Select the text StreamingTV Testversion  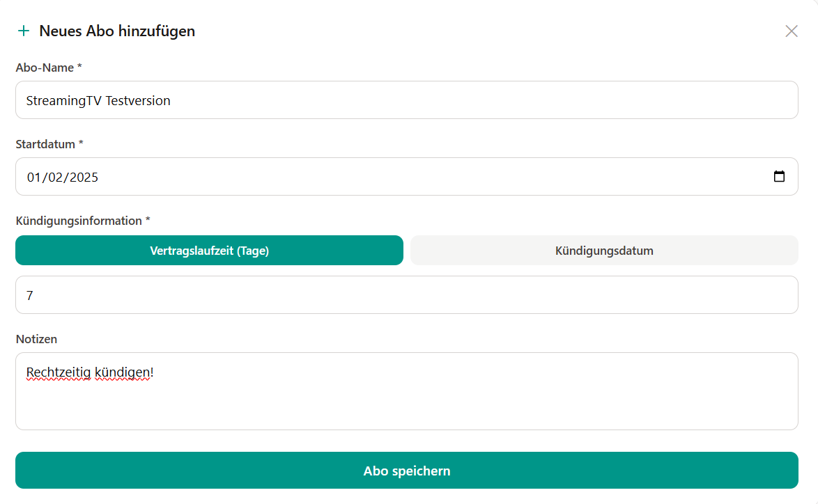point(98,100)
